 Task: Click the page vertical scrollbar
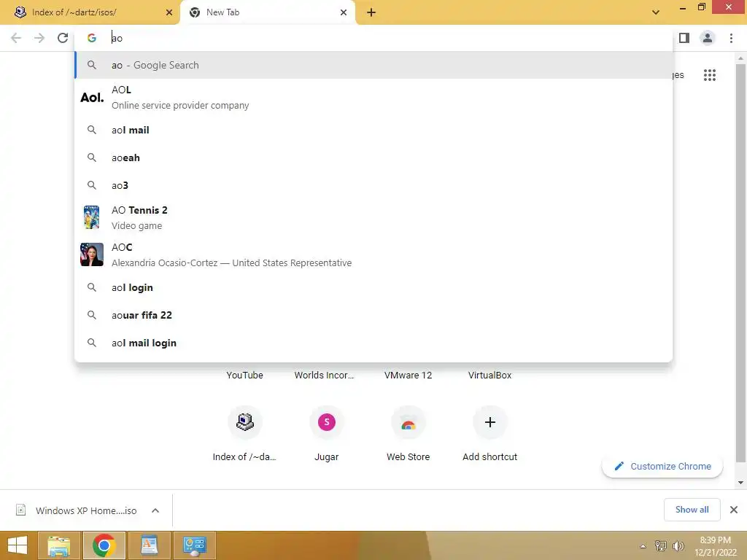[740, 262]
